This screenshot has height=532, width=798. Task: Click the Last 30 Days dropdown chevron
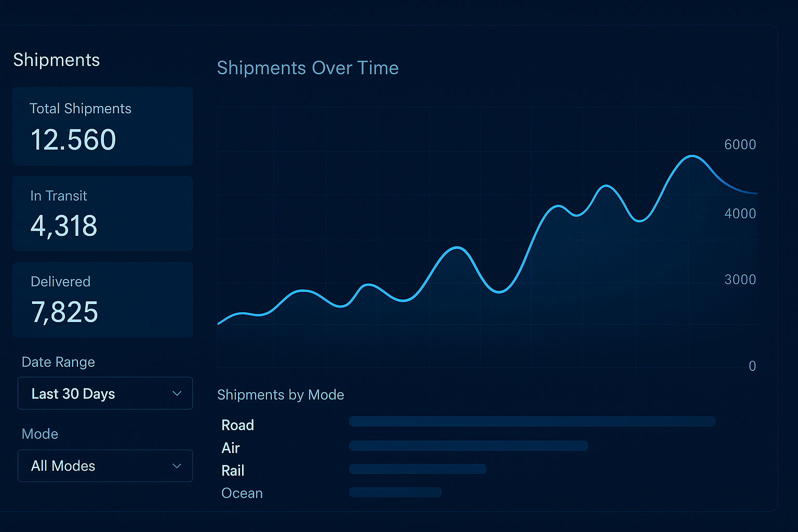pos(177,394)
